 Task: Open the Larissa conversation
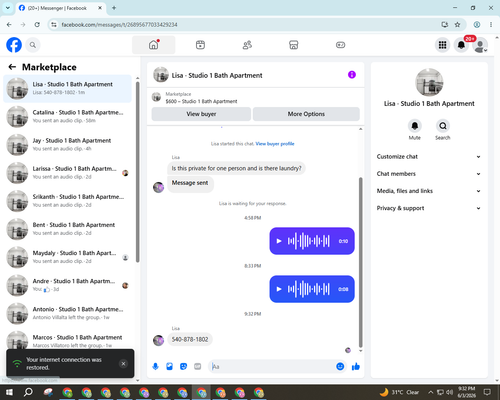tap(67, 173)
